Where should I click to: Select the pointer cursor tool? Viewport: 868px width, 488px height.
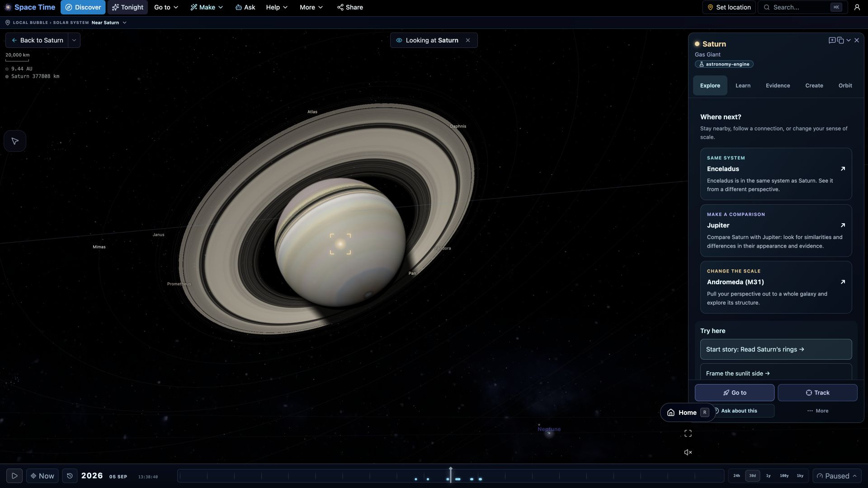(15, 141)
